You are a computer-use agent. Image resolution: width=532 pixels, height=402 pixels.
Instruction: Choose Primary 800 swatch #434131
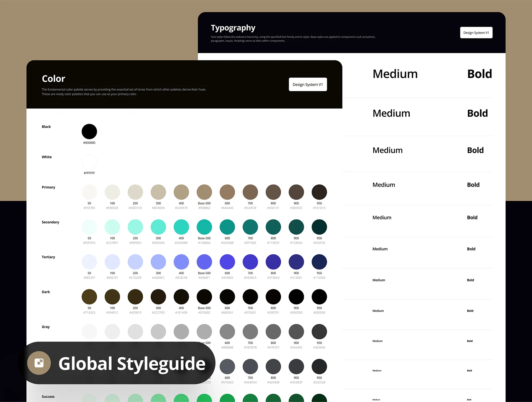(273, 192)
